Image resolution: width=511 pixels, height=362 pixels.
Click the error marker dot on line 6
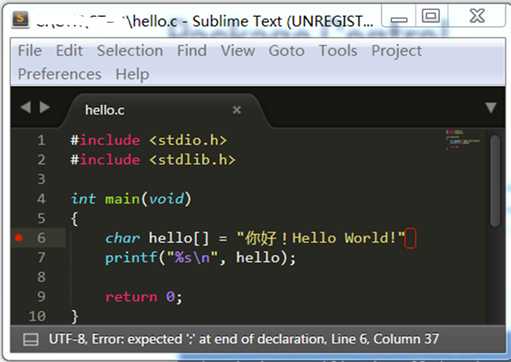point(19,238)
